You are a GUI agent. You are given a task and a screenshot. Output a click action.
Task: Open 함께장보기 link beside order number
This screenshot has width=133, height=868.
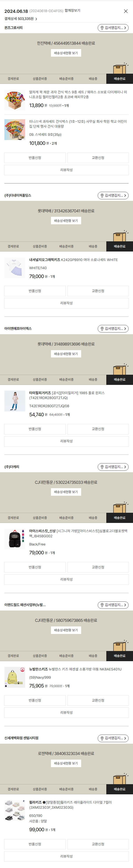pos(73,11)
